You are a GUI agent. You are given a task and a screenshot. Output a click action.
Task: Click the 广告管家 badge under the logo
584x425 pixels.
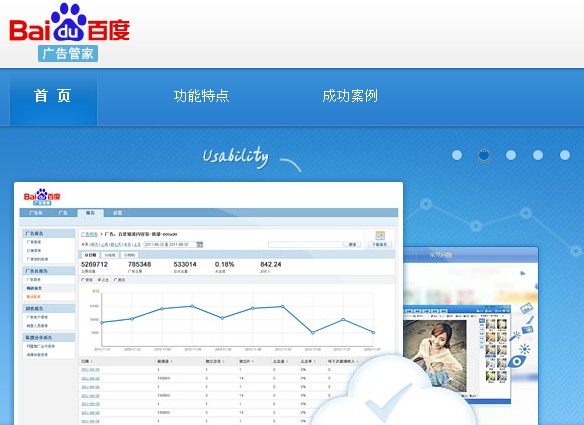68,54
